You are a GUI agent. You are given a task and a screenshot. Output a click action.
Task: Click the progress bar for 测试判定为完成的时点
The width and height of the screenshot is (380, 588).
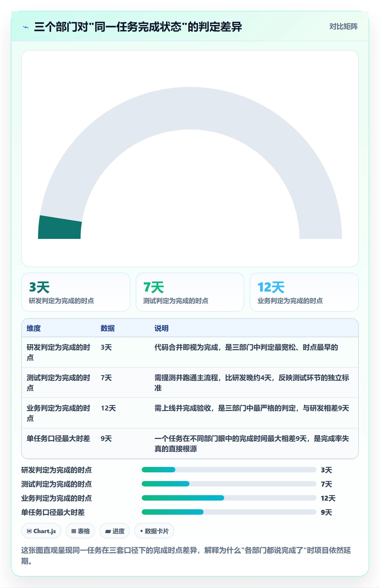229,484
